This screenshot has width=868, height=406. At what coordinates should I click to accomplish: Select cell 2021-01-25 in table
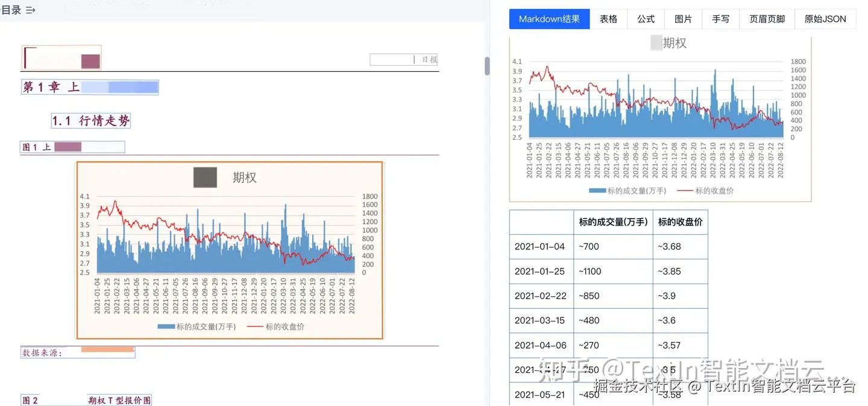(x=541, y=271)
